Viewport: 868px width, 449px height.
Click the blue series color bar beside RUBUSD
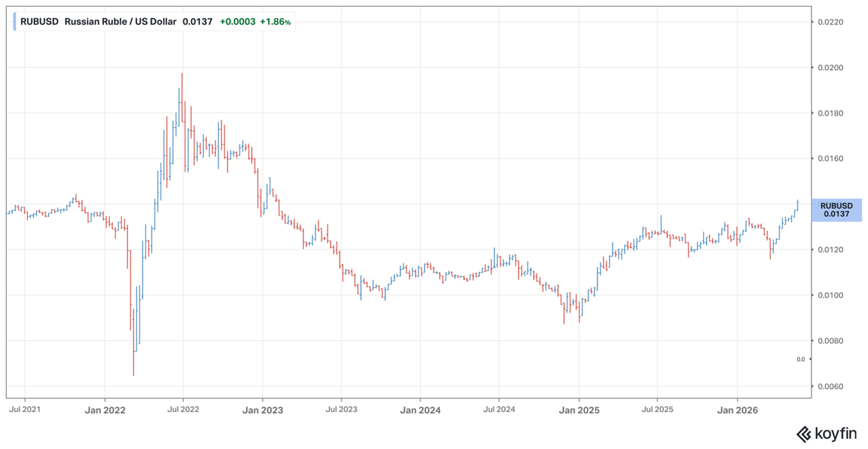[15, 22]
